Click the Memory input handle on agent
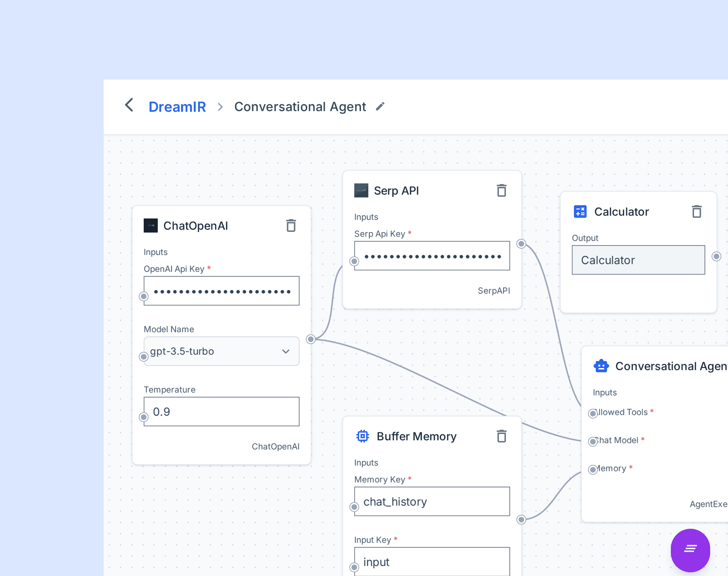The height and width of the screenshot is (576, 728). [x=593, y=469]
